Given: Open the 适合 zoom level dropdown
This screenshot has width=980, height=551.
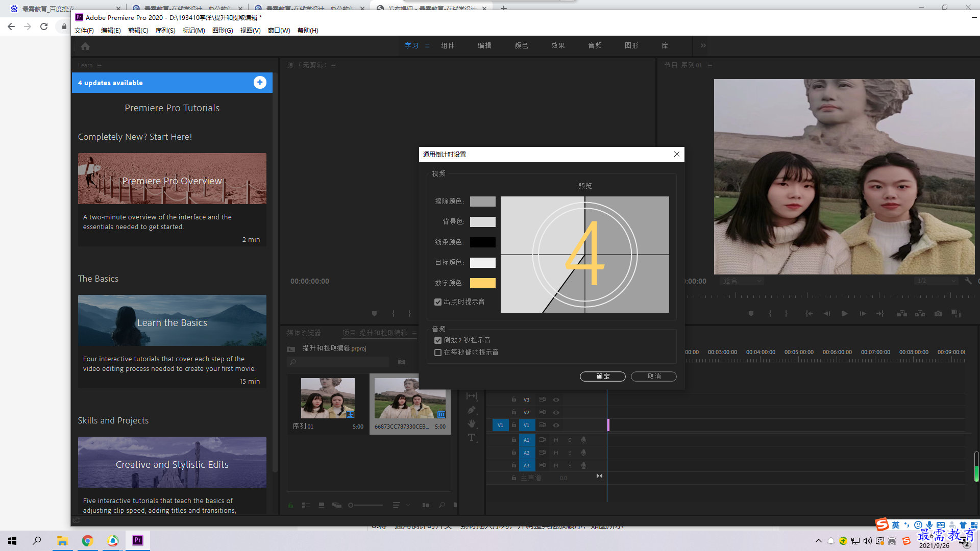Looking at the screenshot, I should pos(742,281).
